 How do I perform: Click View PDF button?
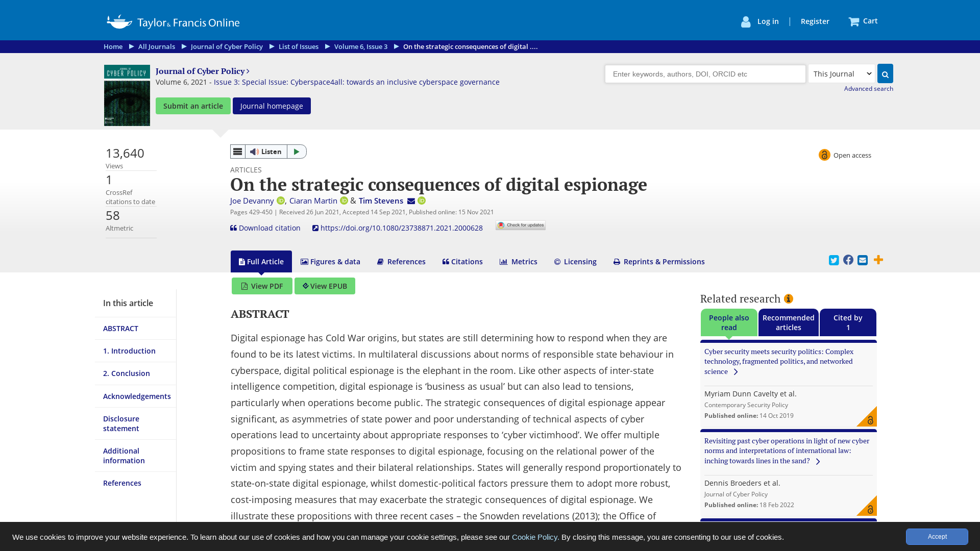(x=262, y=286)
